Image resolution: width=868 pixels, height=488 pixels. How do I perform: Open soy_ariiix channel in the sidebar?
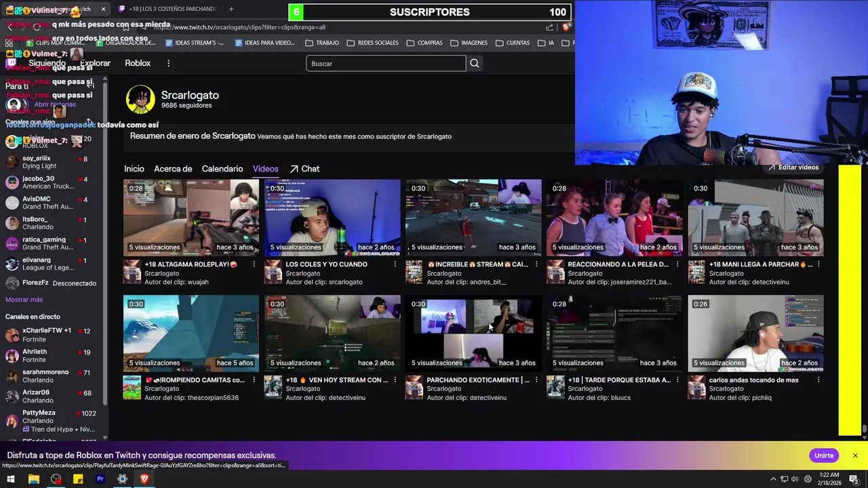click(x=52, y=162)
